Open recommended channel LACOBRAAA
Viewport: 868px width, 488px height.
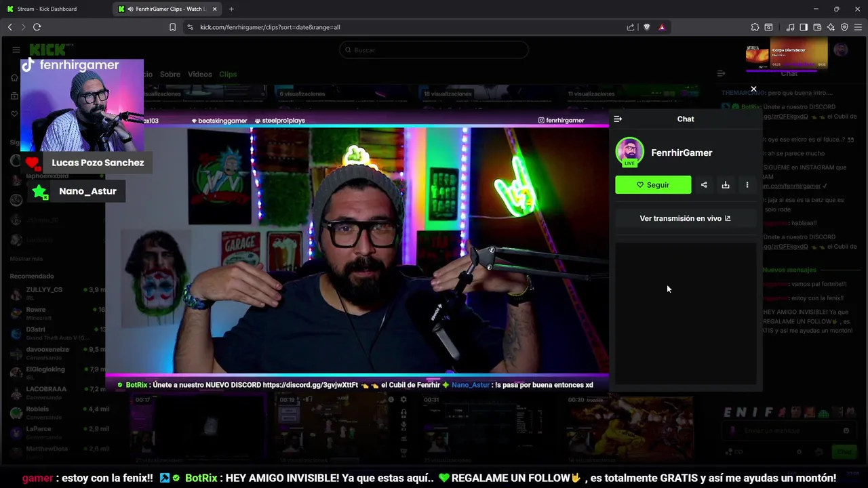click(58, 392)
